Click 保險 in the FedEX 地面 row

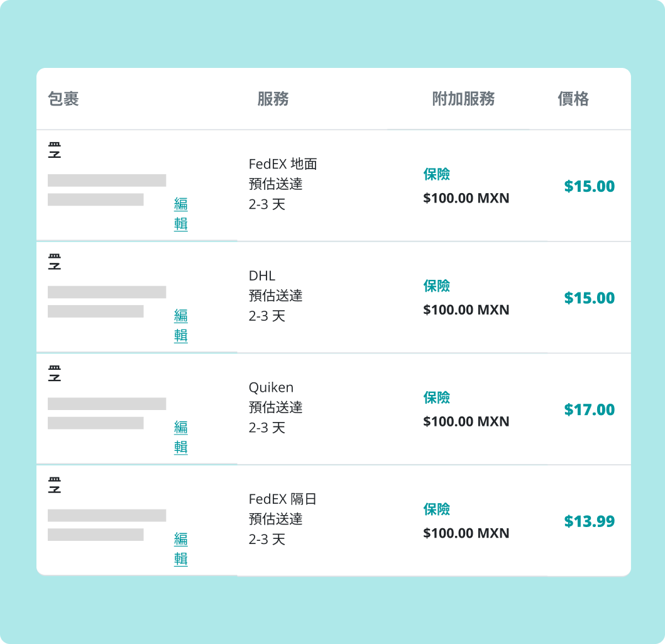pos(437,174)
